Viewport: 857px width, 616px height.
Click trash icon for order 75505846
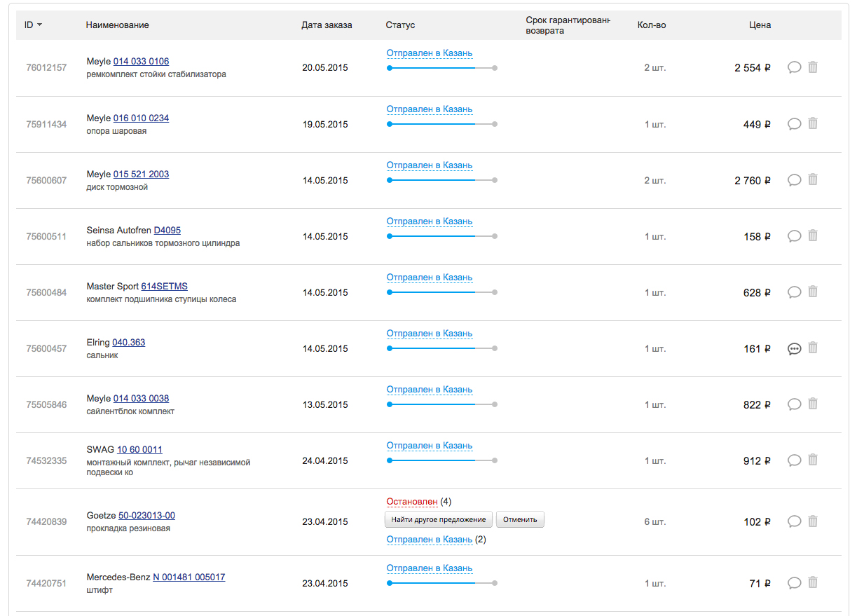click(x=813, y=404)
